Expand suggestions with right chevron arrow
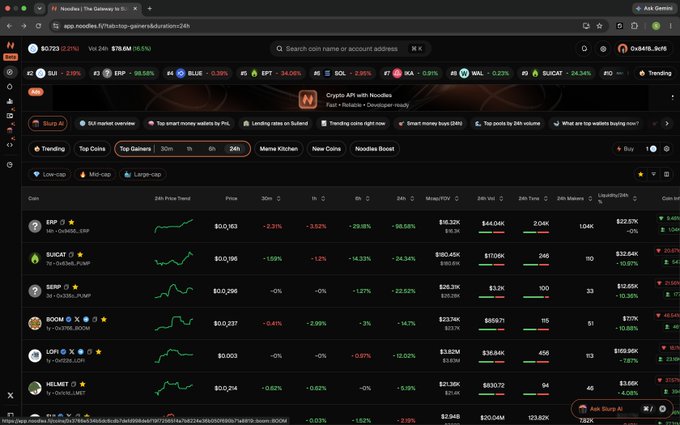Viewport: 680px width, 425px height. click(x=667, y=124)
